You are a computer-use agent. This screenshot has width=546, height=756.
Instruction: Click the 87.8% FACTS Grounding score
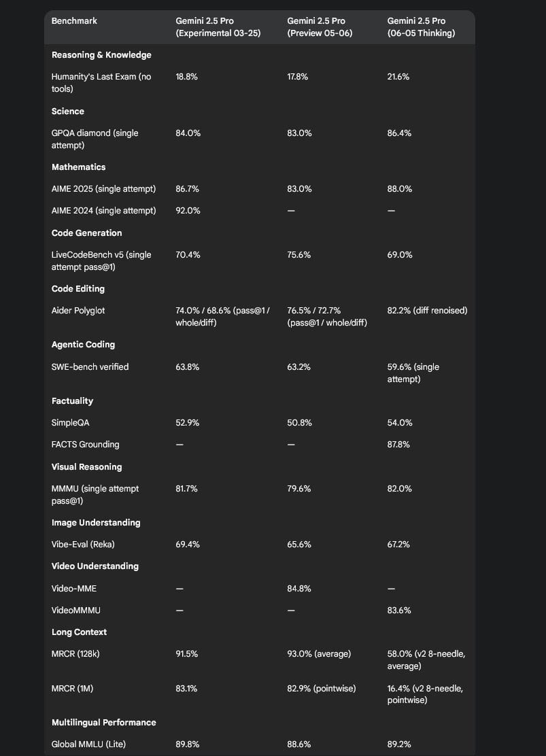coord(398,445)
